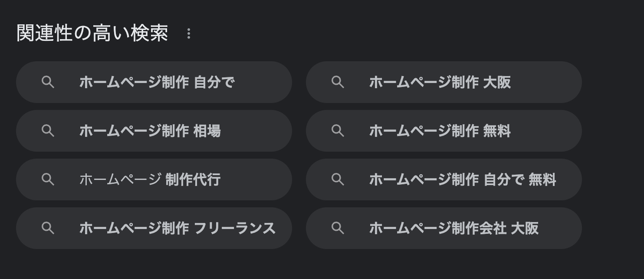Click the magnifier icon beside ホームページ 制作代行

48,179
